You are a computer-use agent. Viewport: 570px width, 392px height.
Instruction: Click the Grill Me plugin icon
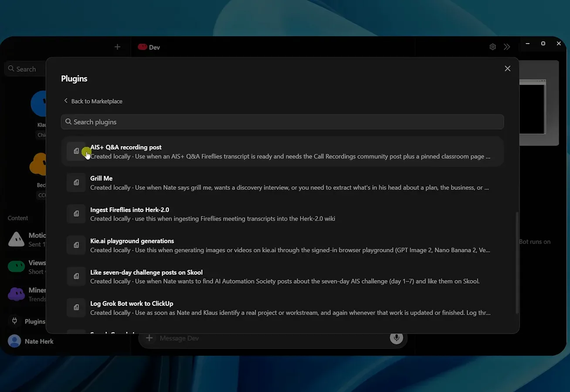pos(76,182)
